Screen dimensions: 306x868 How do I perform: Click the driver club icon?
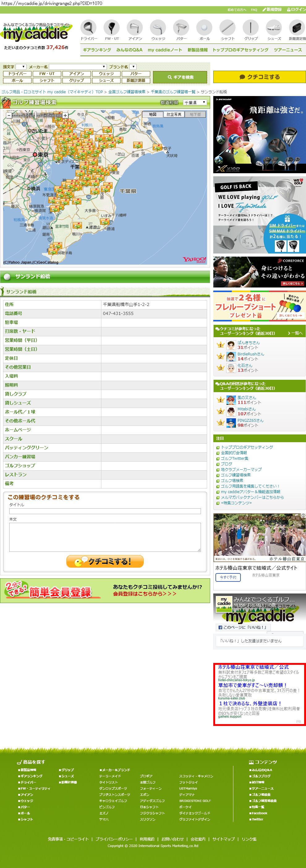coord(88,27)
